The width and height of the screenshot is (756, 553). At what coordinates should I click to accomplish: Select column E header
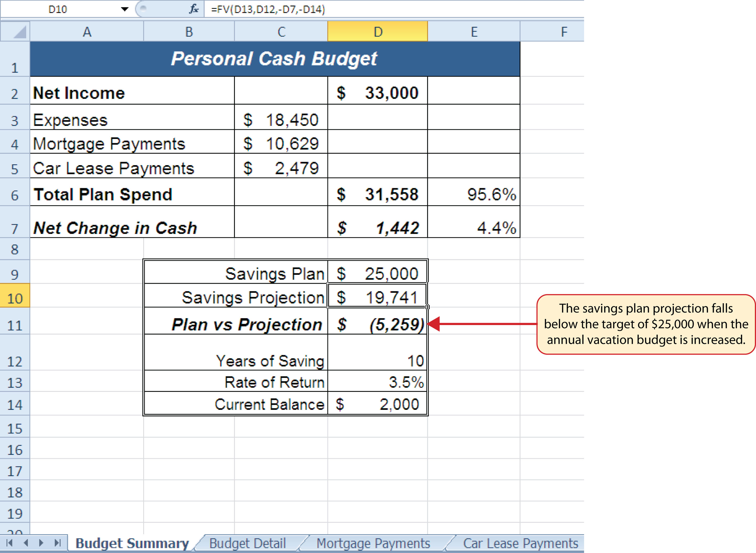pos(474,31)
